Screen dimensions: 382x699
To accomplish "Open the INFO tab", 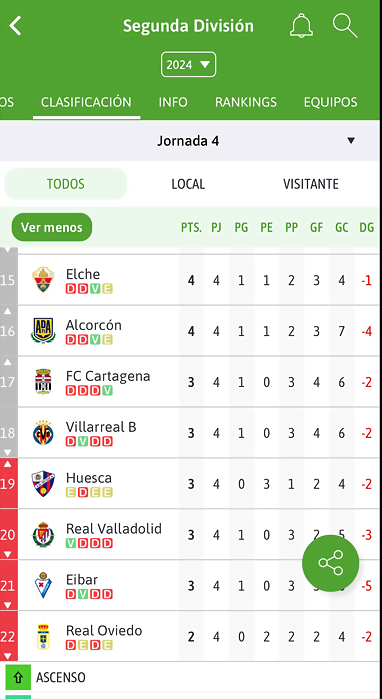I will [173, 102].
